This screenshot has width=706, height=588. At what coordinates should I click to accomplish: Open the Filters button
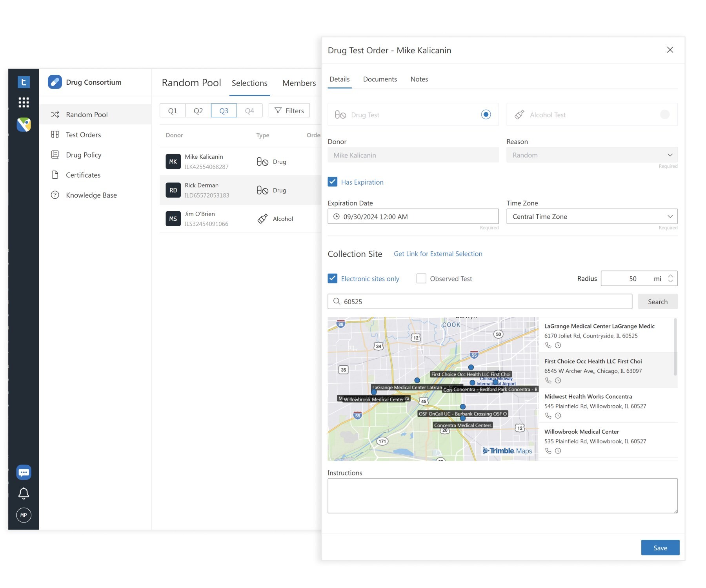pos(289,111)
